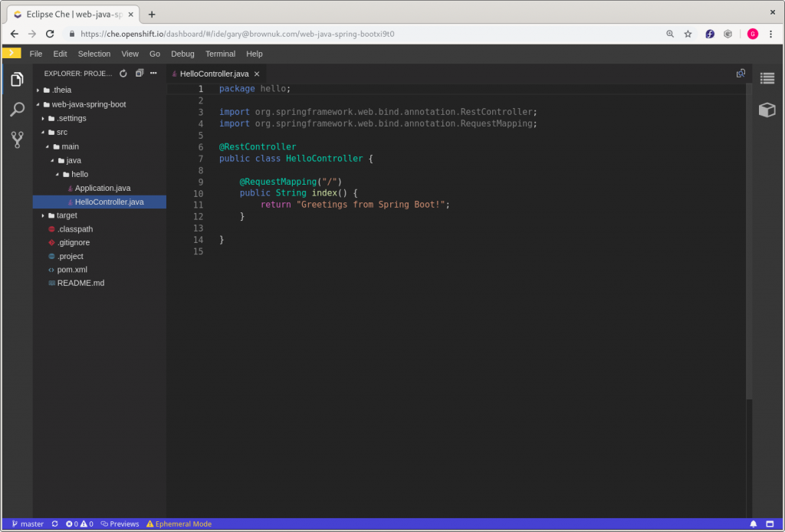Expand the .theia folder
Screen dimensions: 785x532
click(61, 90)
